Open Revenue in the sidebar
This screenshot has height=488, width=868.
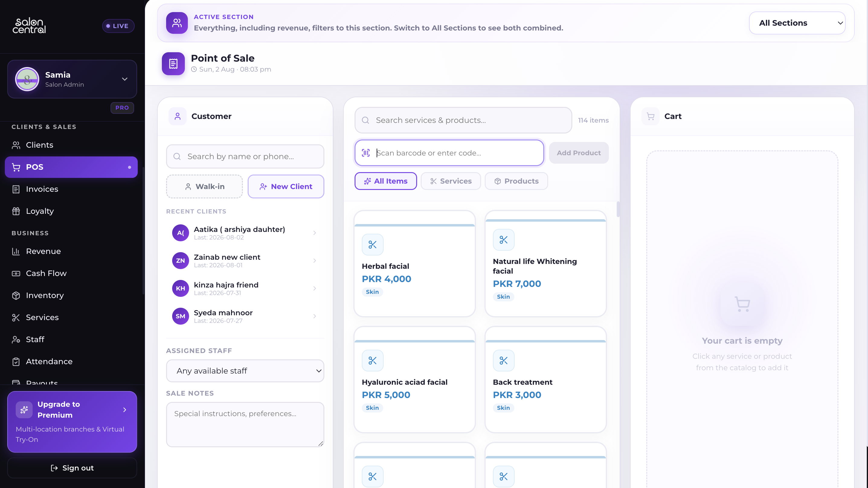pyautogui.click(x=71, y=252)
